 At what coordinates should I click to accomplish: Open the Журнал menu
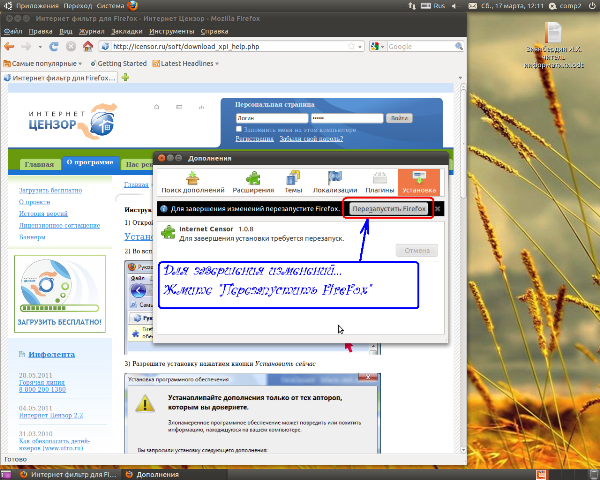tap(91, 31)
